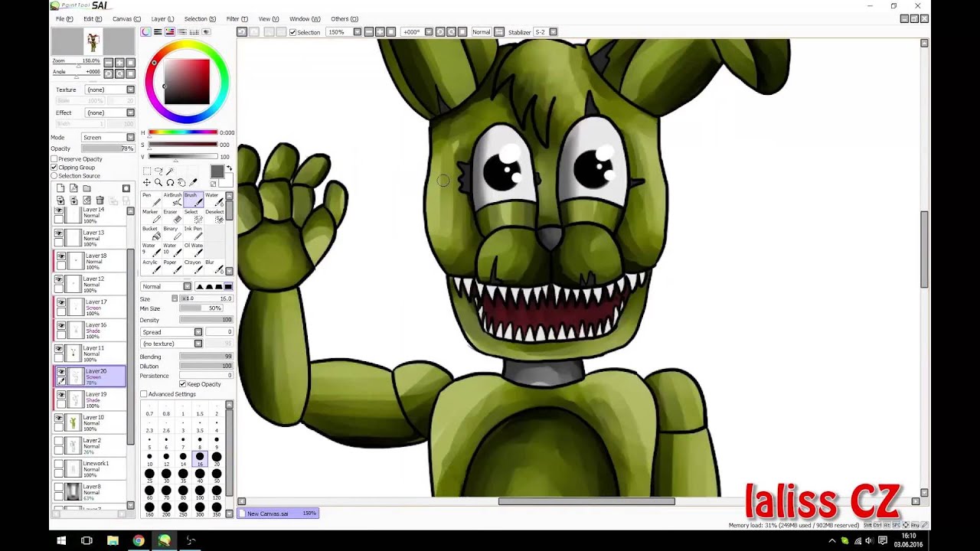
Task: Select the Acrylic brush
Action: point(149,266)
